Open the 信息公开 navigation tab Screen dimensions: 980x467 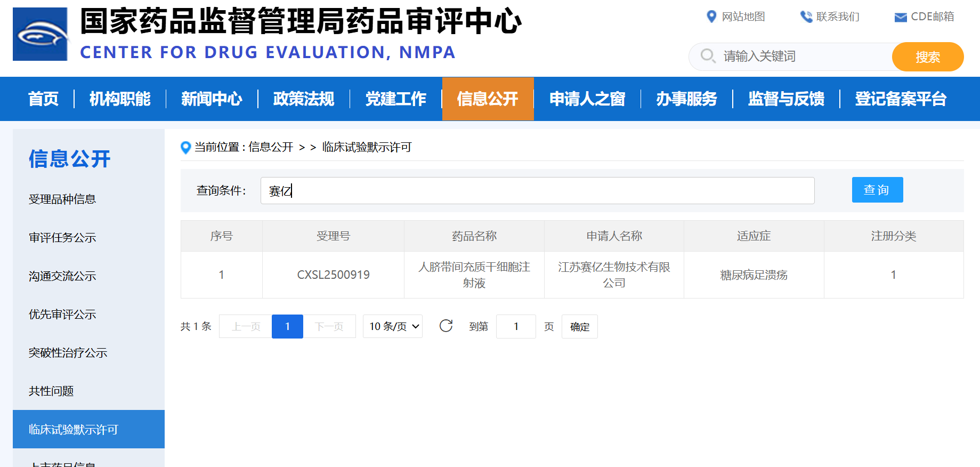click(488, 99)
